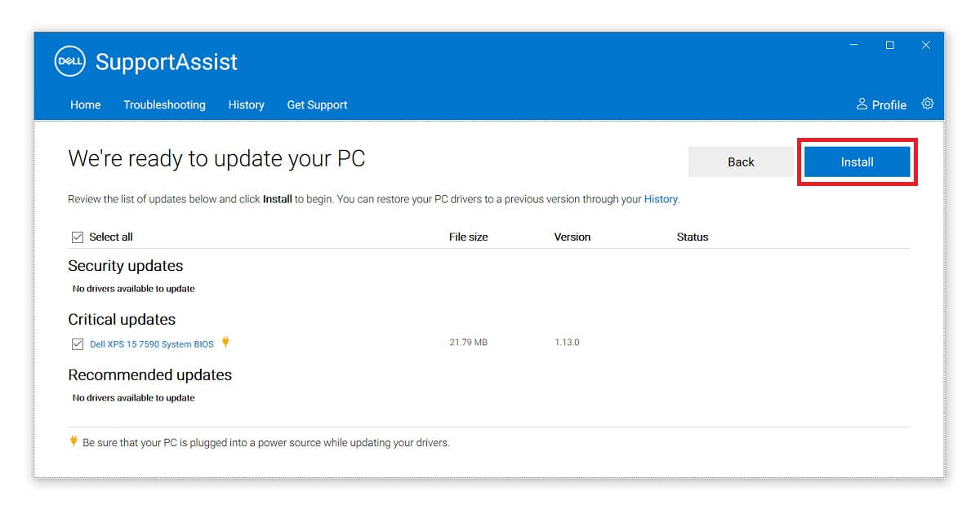Viewport: 980px width, 514px height.
Task: Click the Version column header
Action: pos(572,237)
